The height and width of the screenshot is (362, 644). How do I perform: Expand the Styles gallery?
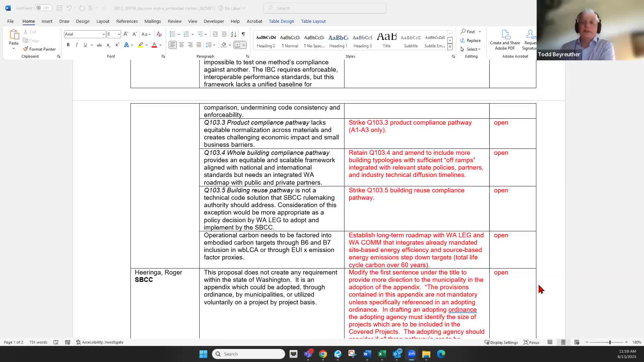(x=450, y=47)
